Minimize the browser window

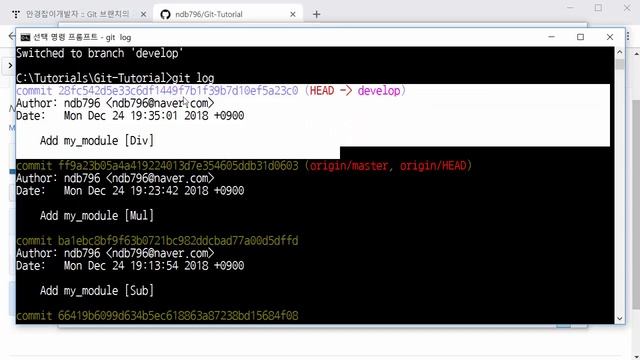(x=570, y=8)
